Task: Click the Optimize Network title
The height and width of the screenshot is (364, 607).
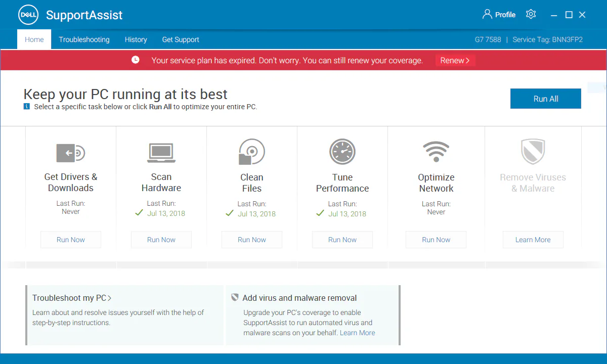Action: (436, 183)
